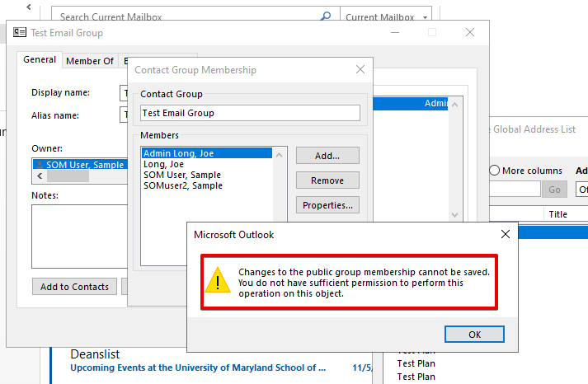588x384 pixels.
Task: Click the user icon beside SOM User, Sample
Action: [39, 165]
